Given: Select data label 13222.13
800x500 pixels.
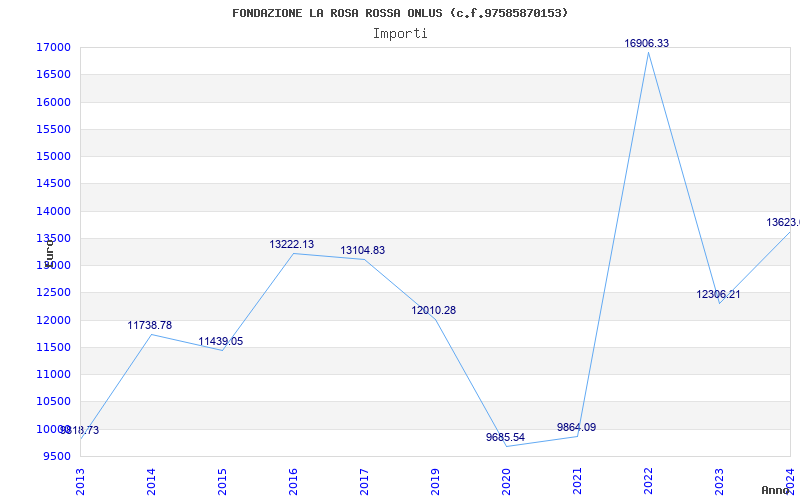Looking at the screenshot, I should (x=292, y=244).
